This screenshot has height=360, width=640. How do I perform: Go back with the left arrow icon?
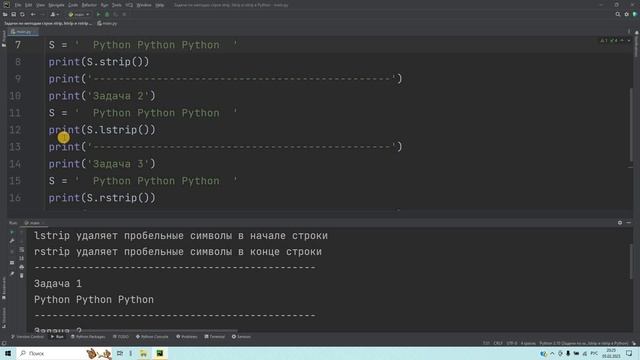pyautogui.click(x=33, y=14)
